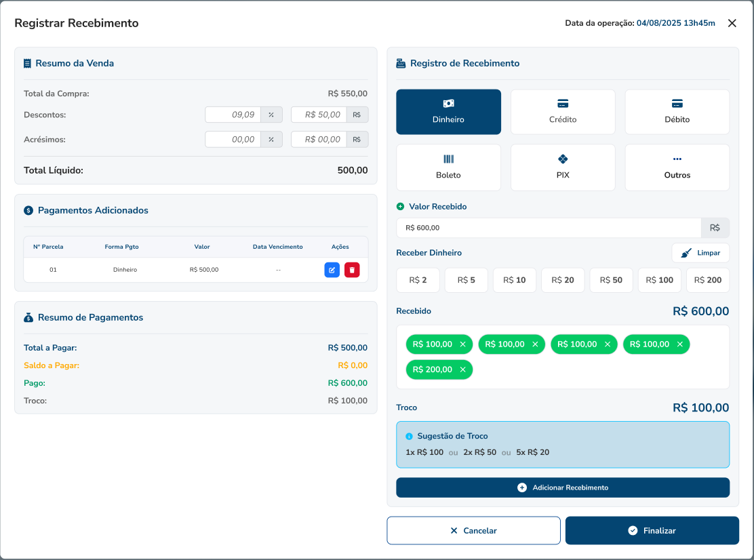Select Crédito card payment option
The width and height of the screenshot is (754, 560).
pyautogui.click(x=562, y=112)
